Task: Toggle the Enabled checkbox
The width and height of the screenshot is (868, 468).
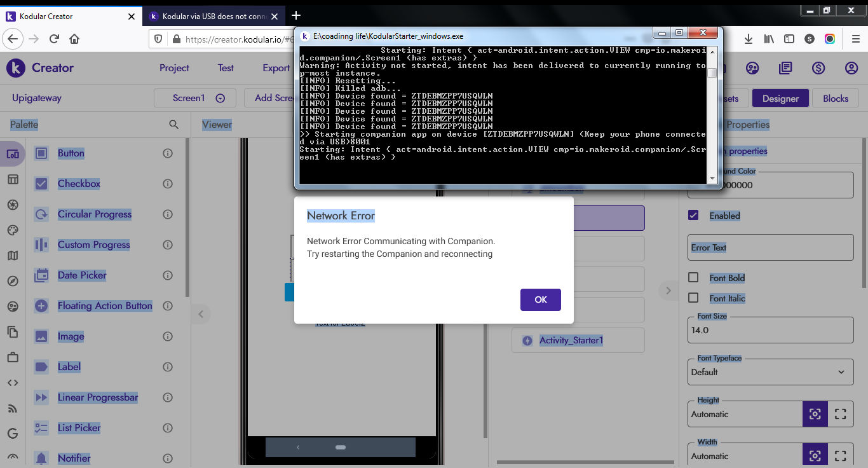Action: click(x=694, y=216)
